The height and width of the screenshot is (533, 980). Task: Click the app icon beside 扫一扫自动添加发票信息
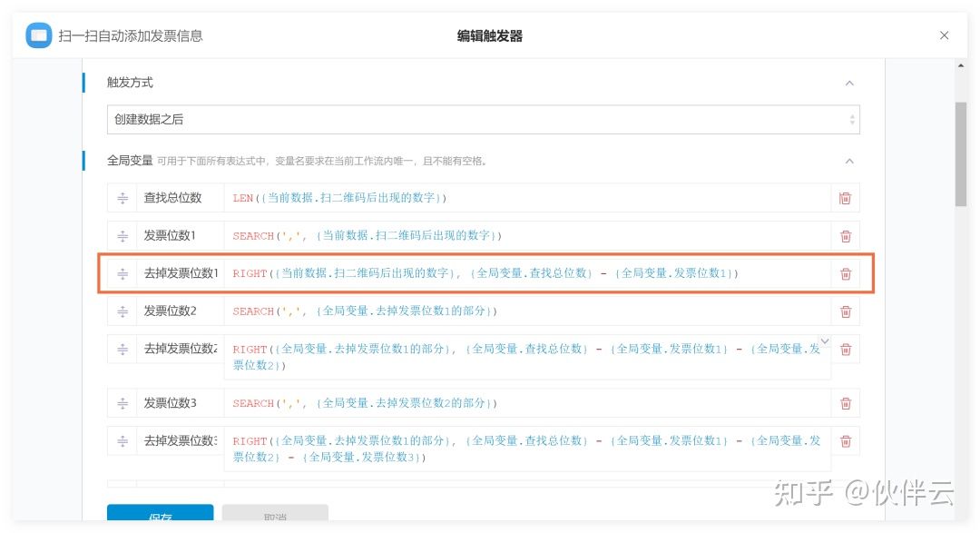[38, 35]
